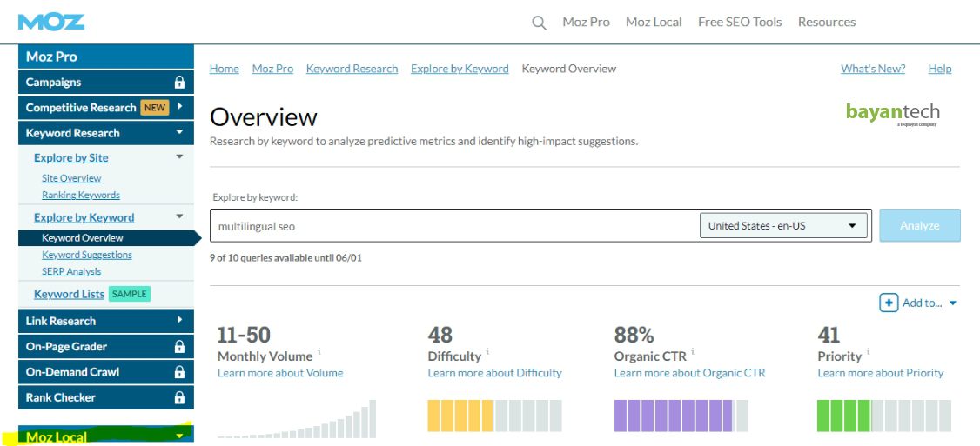This screenshot has width=980, height=446.
Task: Collapse the Keyword Research section arrow
Action: click(x=180, y=132)
